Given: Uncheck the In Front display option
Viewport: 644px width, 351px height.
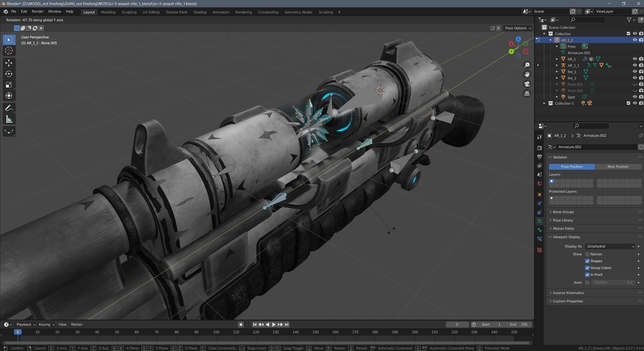Looking at the screenshot, I should click(587, 275).
